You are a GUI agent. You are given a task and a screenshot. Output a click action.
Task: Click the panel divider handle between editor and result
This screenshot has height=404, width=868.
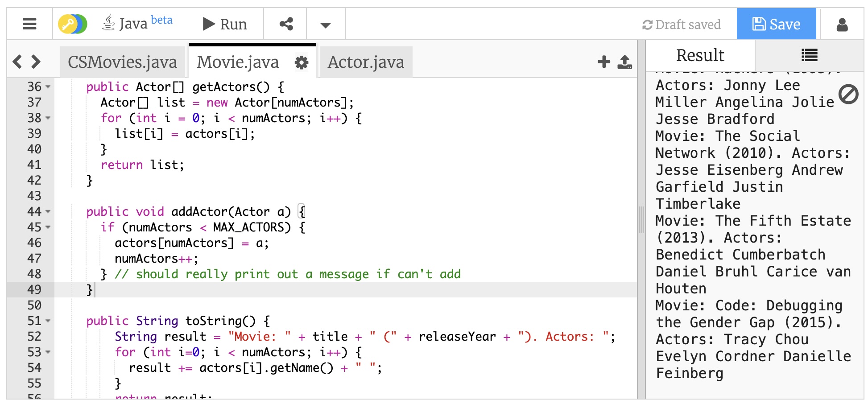[641, 219]
